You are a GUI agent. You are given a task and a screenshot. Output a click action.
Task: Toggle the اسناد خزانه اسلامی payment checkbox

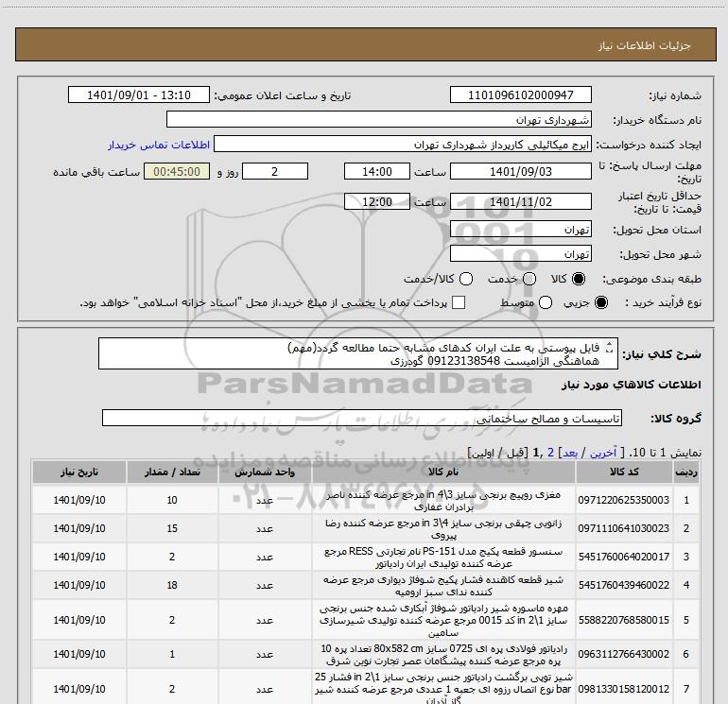[x=459, y=302]
